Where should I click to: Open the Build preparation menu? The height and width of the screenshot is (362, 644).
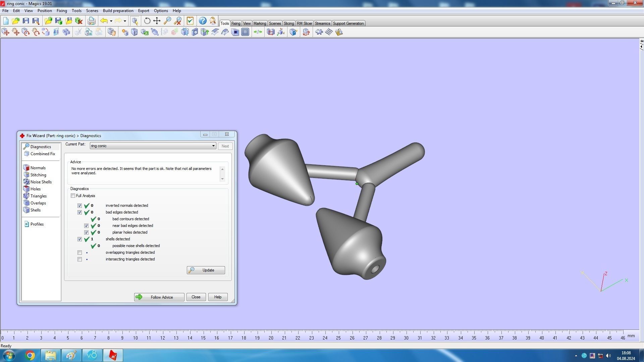(118, 11)
